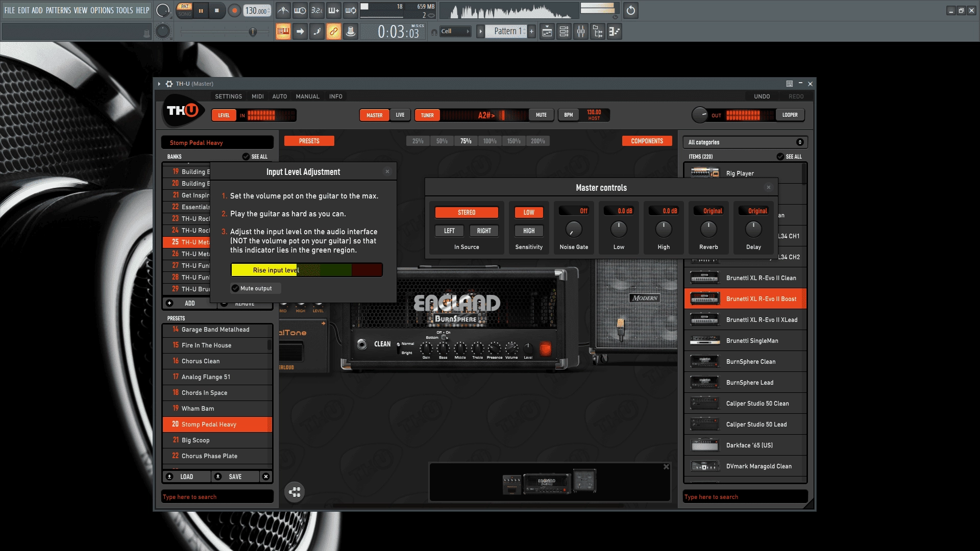Screen dimensions: 980x551
Task: Open the Pattern 1 selector
Action: point(505,32)
